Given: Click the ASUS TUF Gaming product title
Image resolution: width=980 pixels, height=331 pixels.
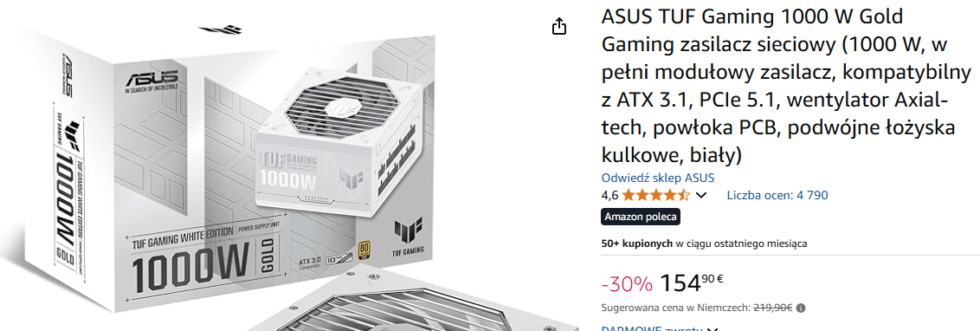Looking at the screenshot, I should click(786, 86).
